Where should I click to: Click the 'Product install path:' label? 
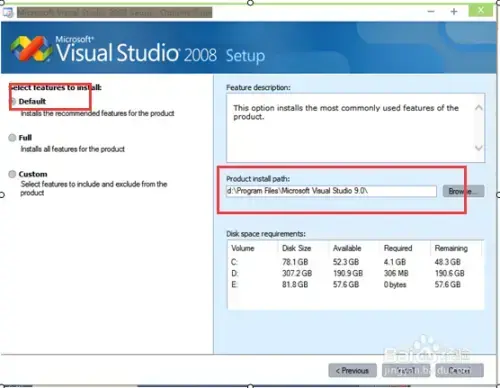(258, 179)
